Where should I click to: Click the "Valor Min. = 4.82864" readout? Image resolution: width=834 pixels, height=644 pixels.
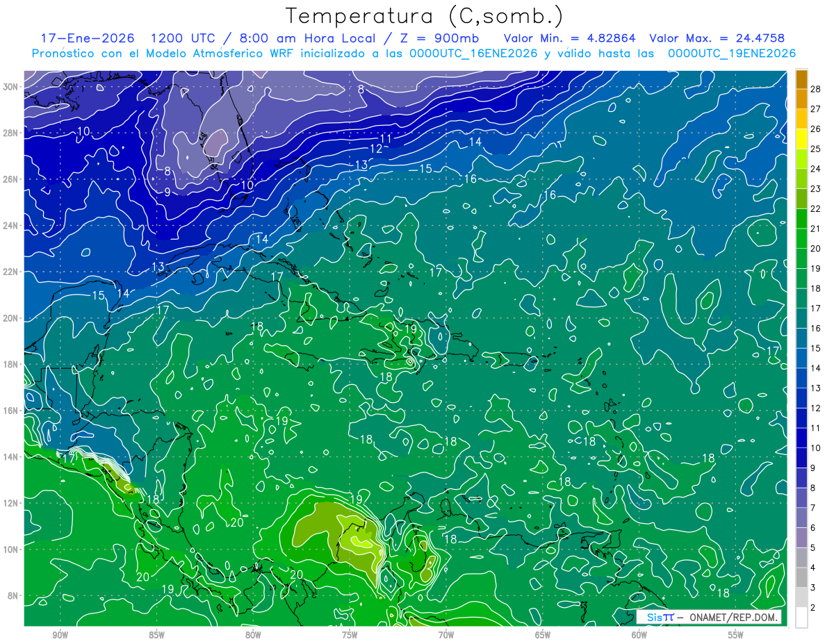click(x=570, y=39)
